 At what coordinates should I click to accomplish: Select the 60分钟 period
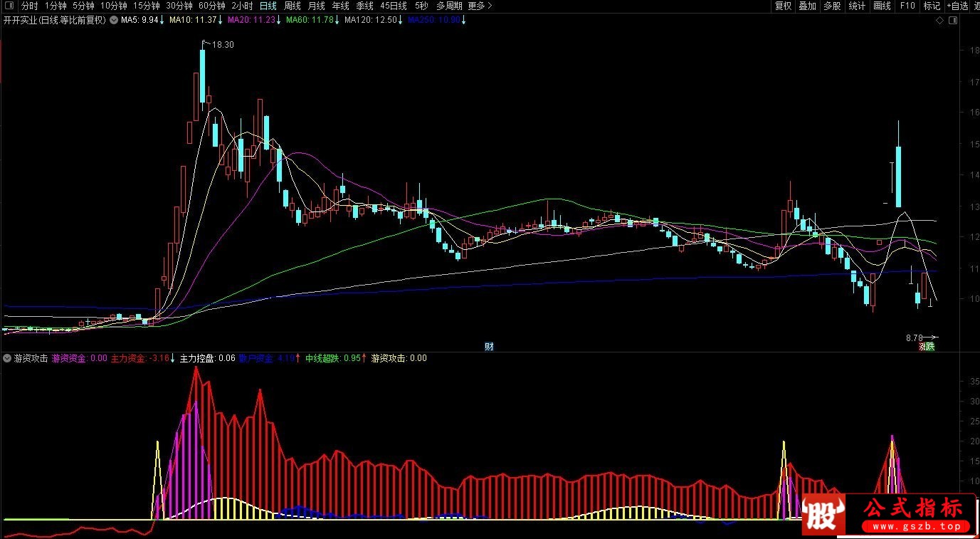click(x=212, y=6)
